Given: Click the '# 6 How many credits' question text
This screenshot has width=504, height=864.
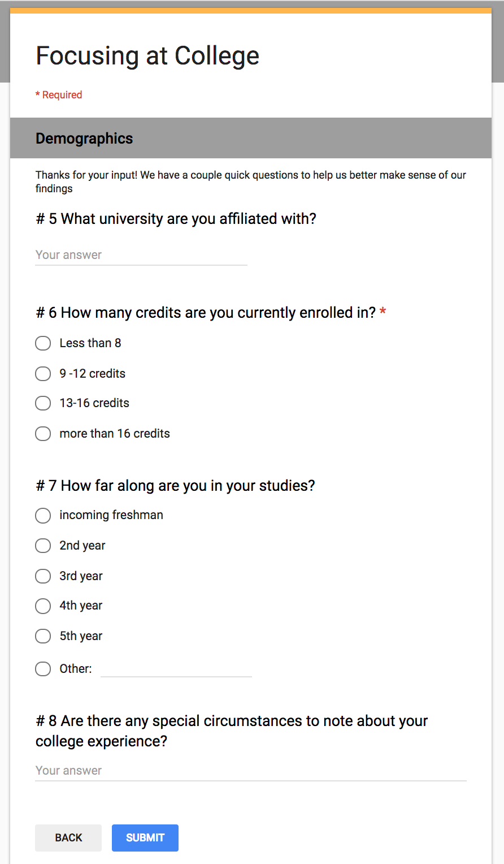Looking at the screenshot, I should [206, 313].
